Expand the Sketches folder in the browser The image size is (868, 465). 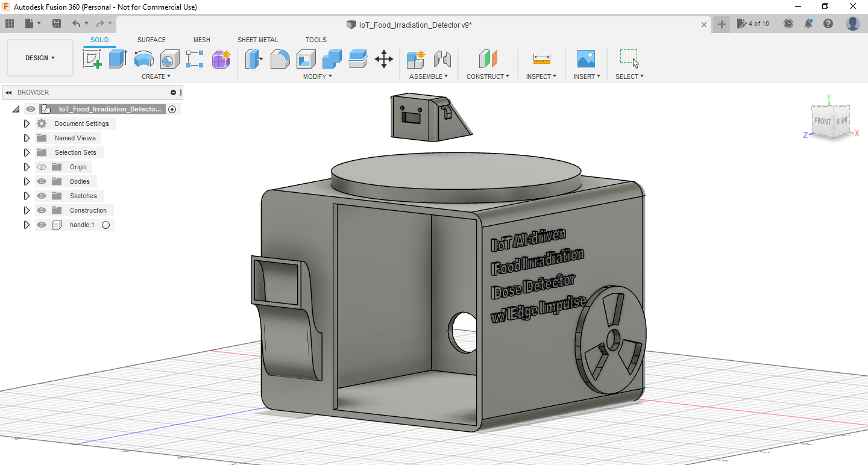pyautogui.click(x=27, y=196)
